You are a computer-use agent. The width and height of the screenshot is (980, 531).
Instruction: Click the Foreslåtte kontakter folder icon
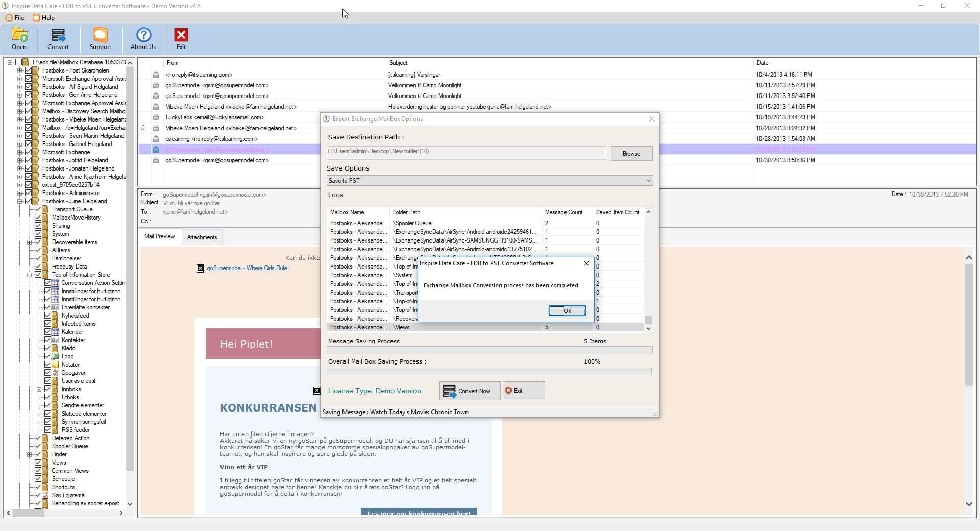point(56,307)
